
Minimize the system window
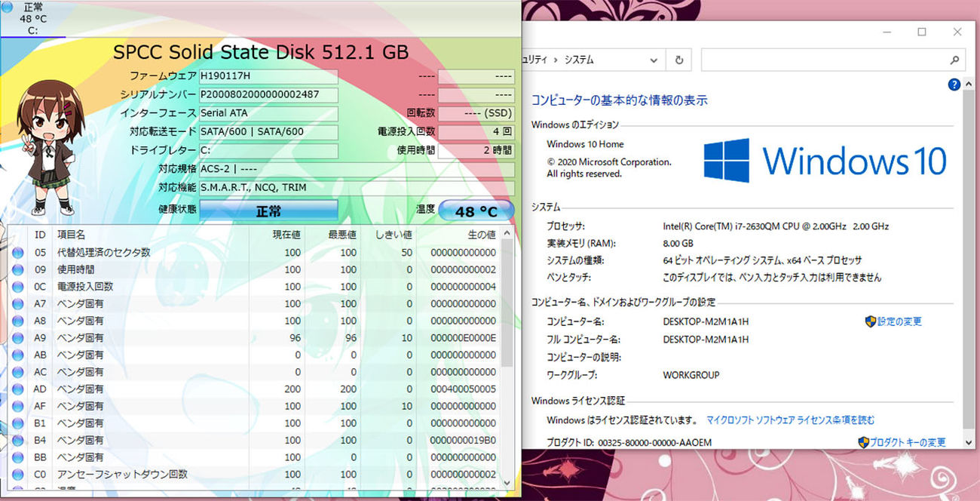tap(887, 32)
